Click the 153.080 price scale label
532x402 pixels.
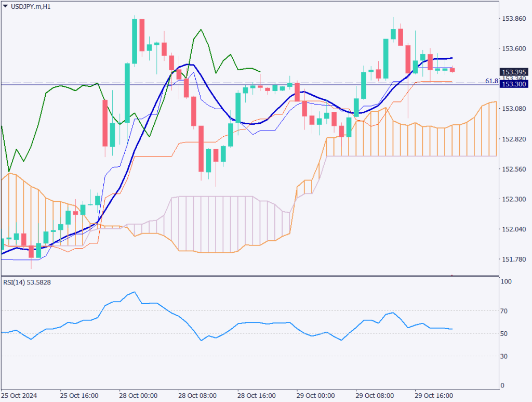point(513,109)
